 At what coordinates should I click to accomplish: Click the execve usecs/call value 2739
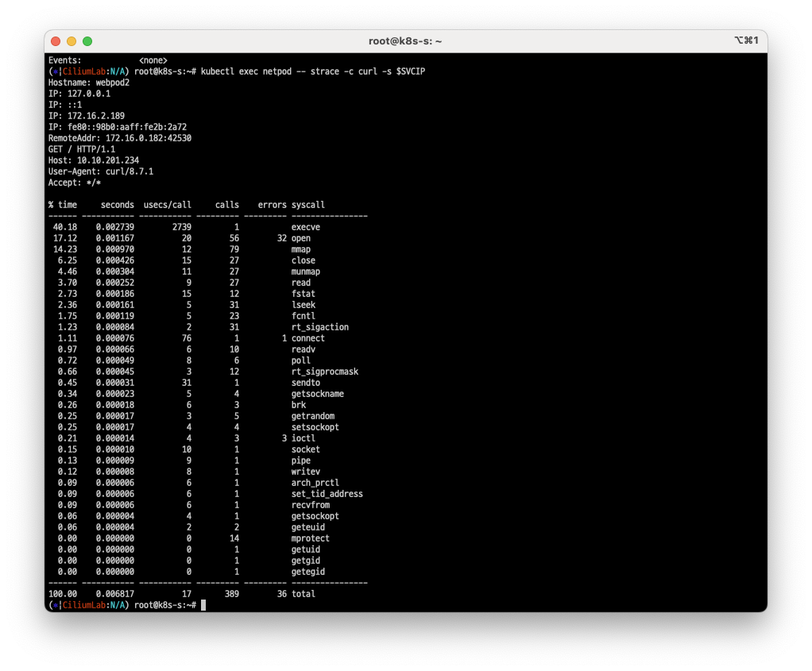182,227
